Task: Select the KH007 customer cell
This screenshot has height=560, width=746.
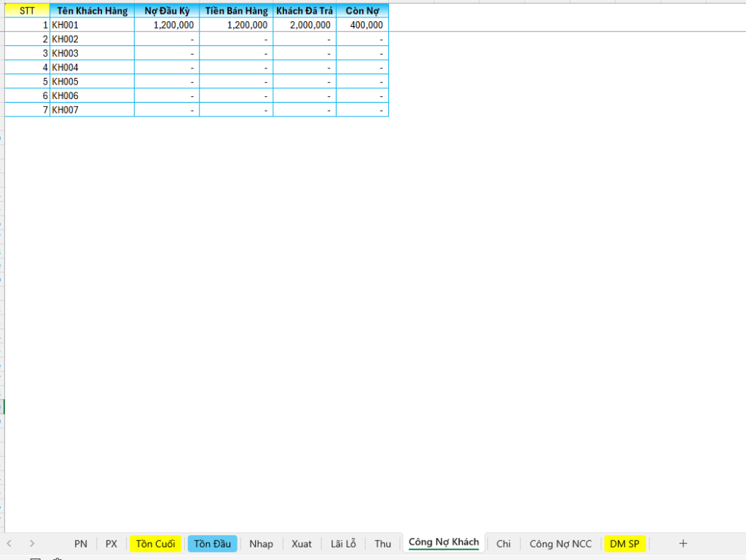Action: point(93,110)
